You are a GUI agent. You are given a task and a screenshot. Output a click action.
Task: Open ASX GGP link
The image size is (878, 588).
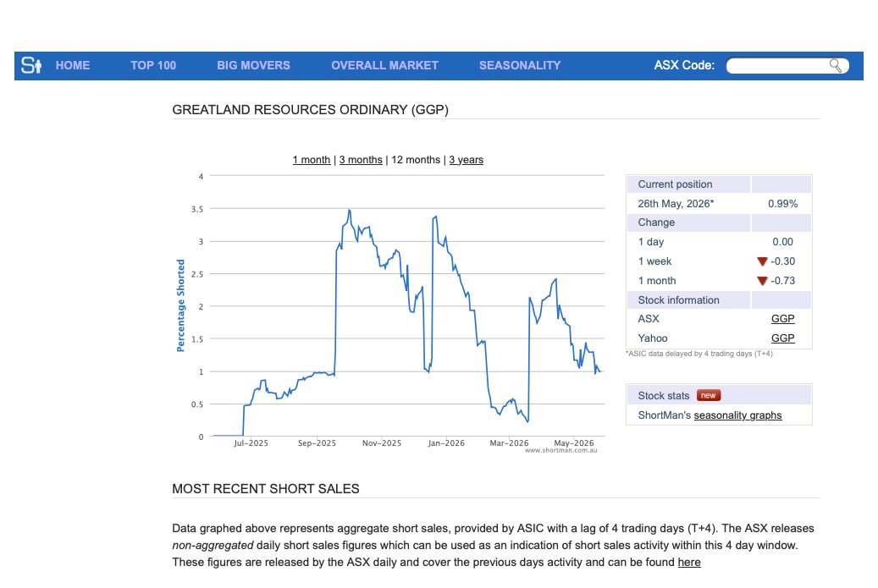pos(783,319)
